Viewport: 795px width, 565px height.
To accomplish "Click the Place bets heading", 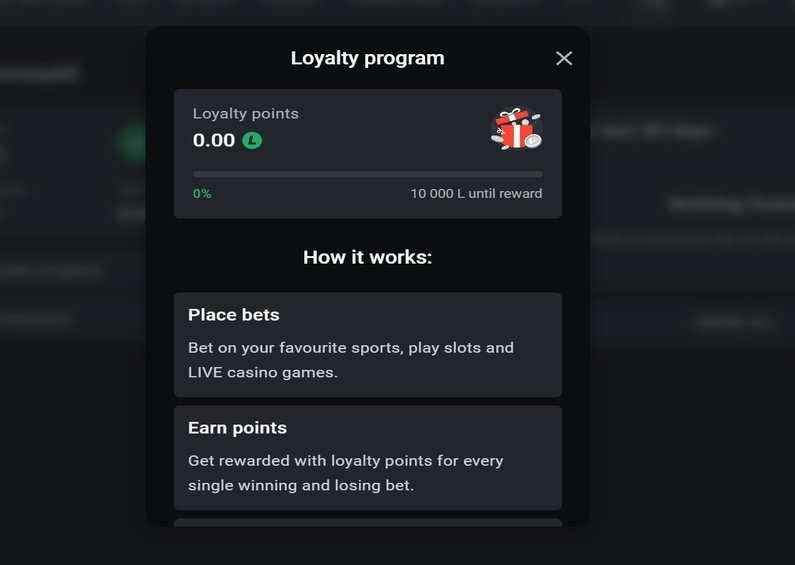I will coord(234,314).
